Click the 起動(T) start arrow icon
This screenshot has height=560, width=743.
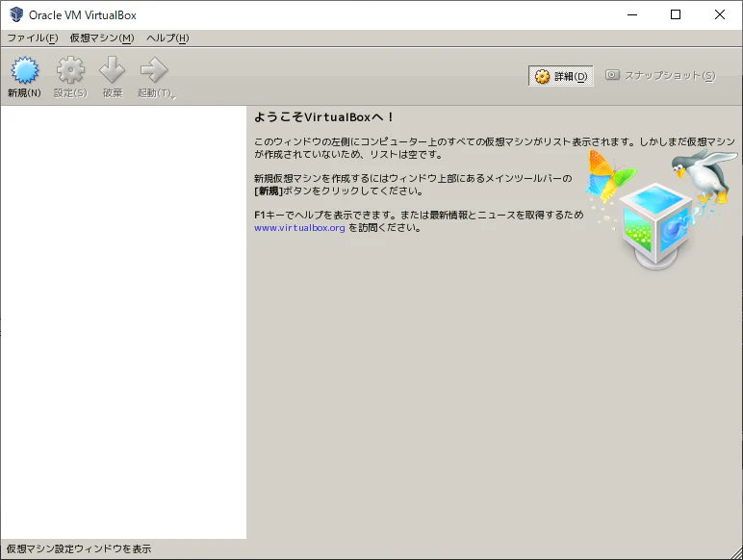tap(155, 70)
